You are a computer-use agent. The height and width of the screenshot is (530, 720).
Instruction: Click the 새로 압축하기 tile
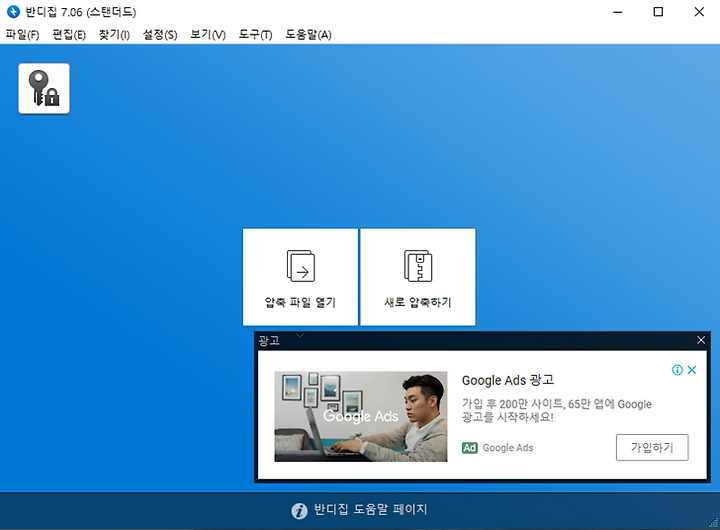tap(418, 277)
